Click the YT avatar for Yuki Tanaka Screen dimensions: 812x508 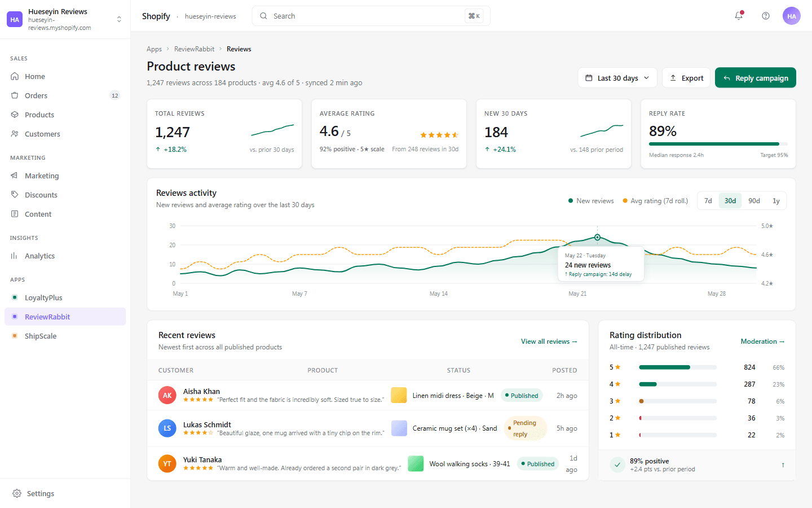coord(167,463)
